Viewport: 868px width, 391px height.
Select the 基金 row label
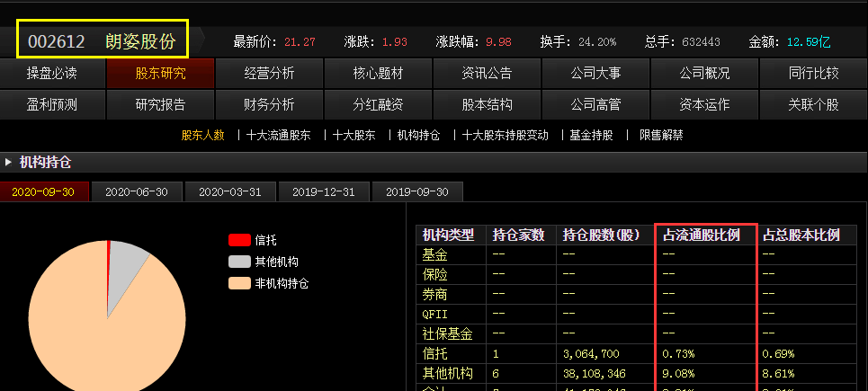(x=434, y=255)
